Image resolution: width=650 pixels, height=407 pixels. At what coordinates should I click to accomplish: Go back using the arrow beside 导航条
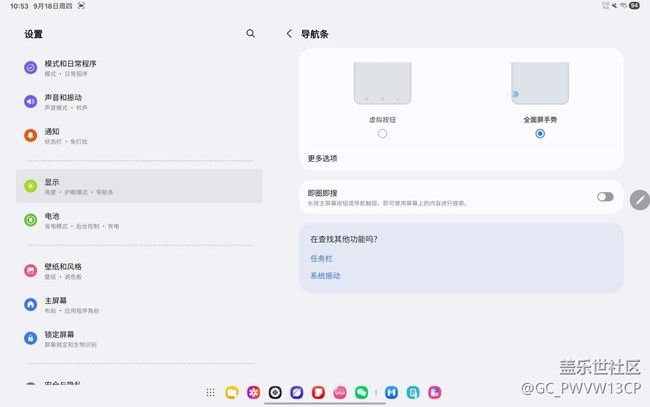(289, 34)
